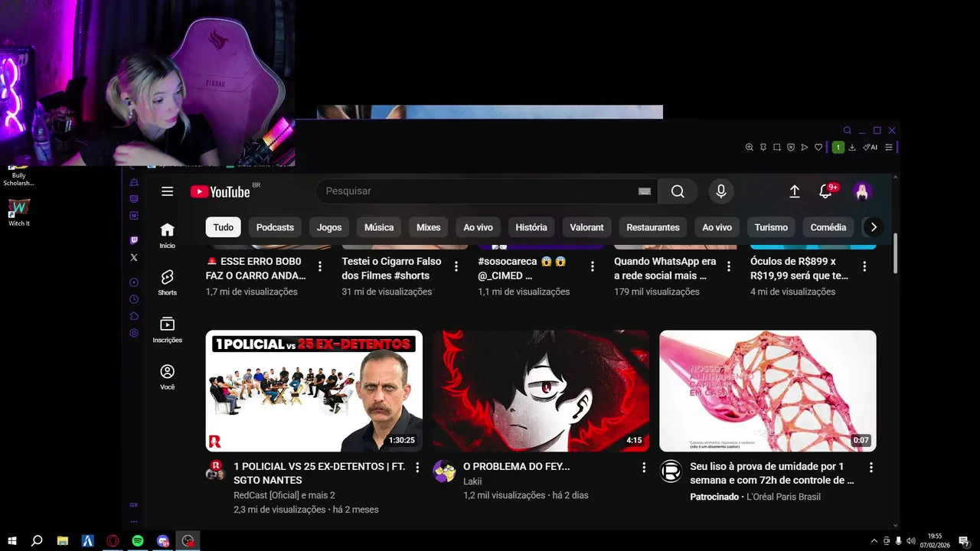Viewport: 980px width, 551px height.
Task: Go to Início in YouTube sidebar
Action: tap(167, 235)
